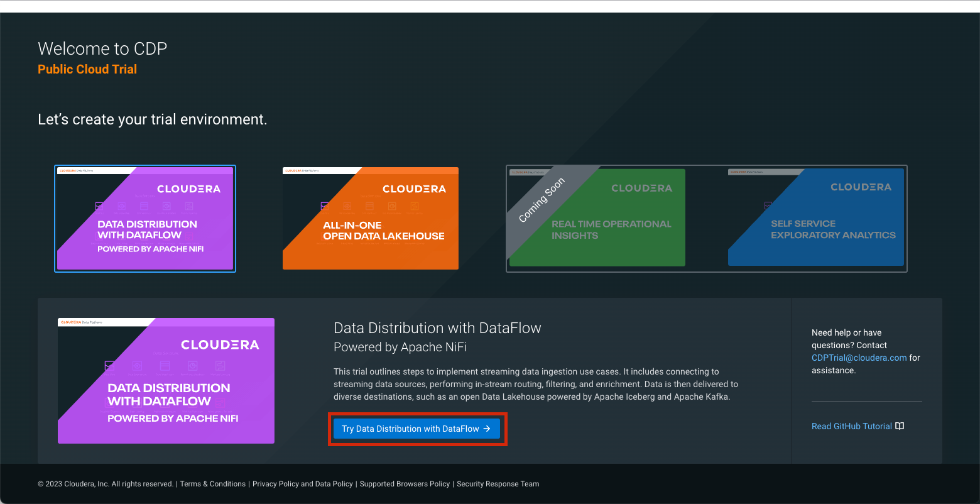Click the Public Cloud Trial subtitle
This screenshot has width=980, height=504.
pos(87,69)
